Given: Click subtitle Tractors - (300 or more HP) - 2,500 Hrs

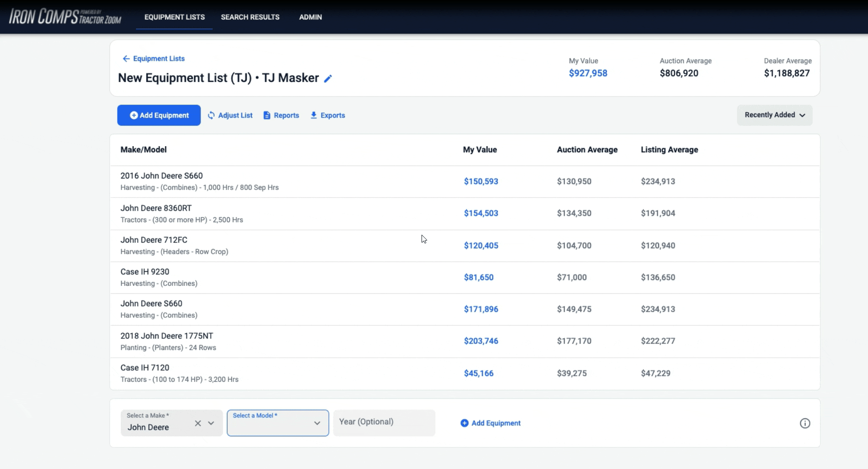Looking at the screenshot, I should pyautogui.click(x=182, y=220).
